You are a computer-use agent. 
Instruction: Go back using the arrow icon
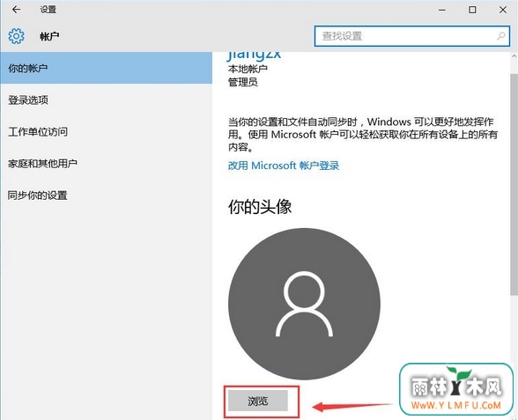(16, 10)
